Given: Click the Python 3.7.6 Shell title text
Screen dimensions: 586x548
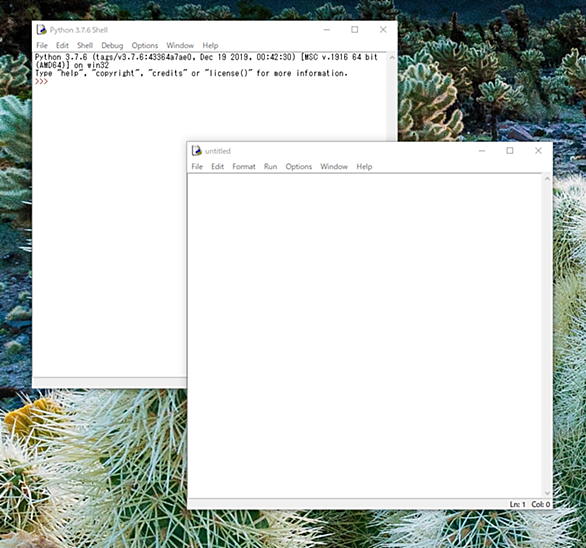Looking at the screenshot, I should pyautogui.click(x=79, y=30).
